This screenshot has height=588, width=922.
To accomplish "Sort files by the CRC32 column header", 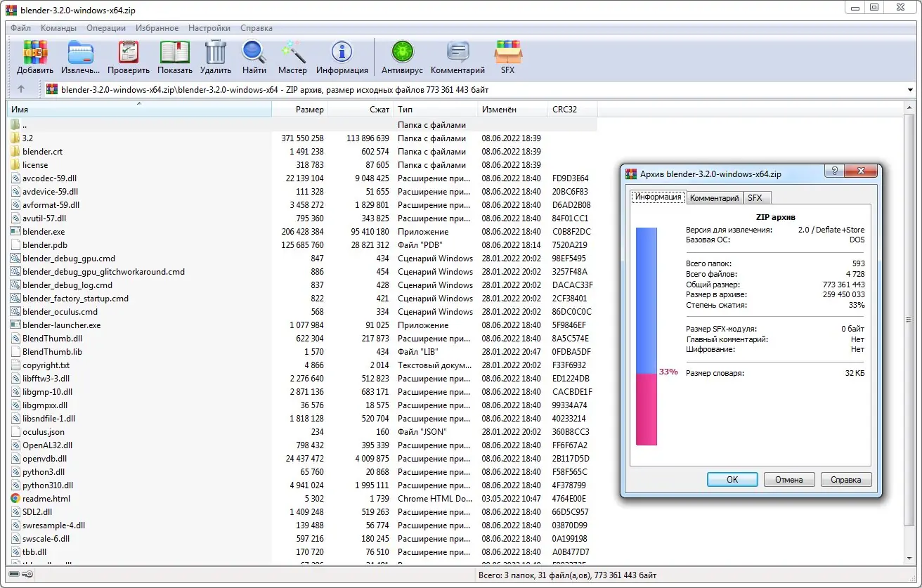I will pyautogui.click(x=572, y=110).
